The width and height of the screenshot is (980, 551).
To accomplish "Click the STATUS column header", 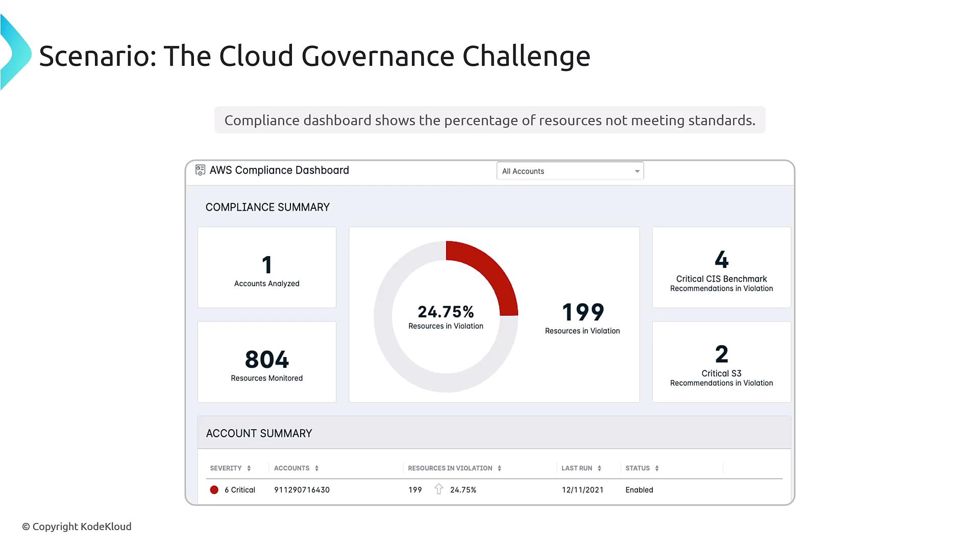I will pyautogui.click(x=638, y=468).
